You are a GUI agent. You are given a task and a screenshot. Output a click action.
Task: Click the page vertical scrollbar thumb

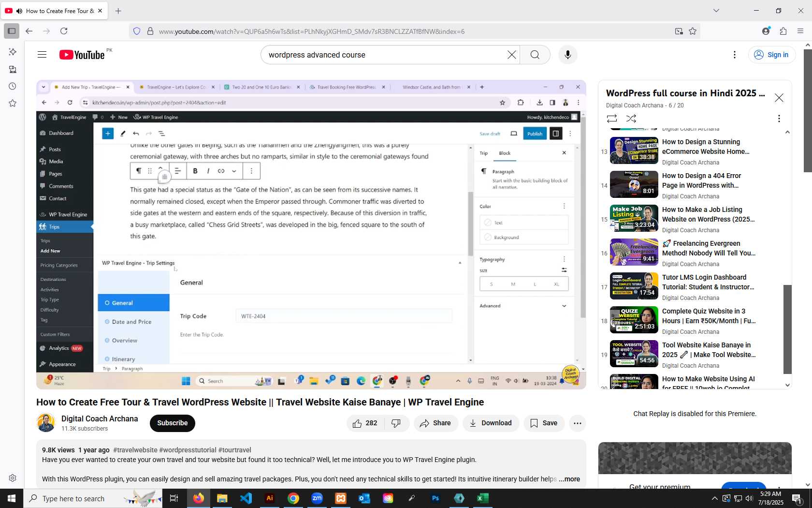point(808,110)
